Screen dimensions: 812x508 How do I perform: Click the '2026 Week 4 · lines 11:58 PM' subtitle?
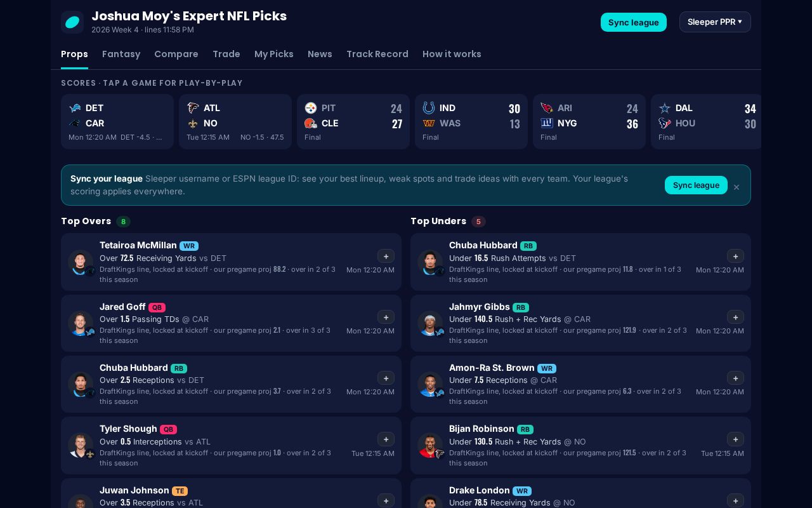click(x=143, y=30)
